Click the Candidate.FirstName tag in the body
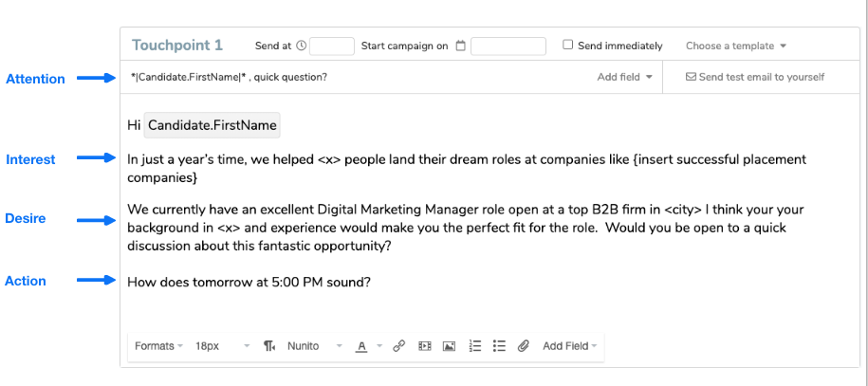The height and width of the screenshot is (386, 868). pyautogui.click(x=213, y=125)
